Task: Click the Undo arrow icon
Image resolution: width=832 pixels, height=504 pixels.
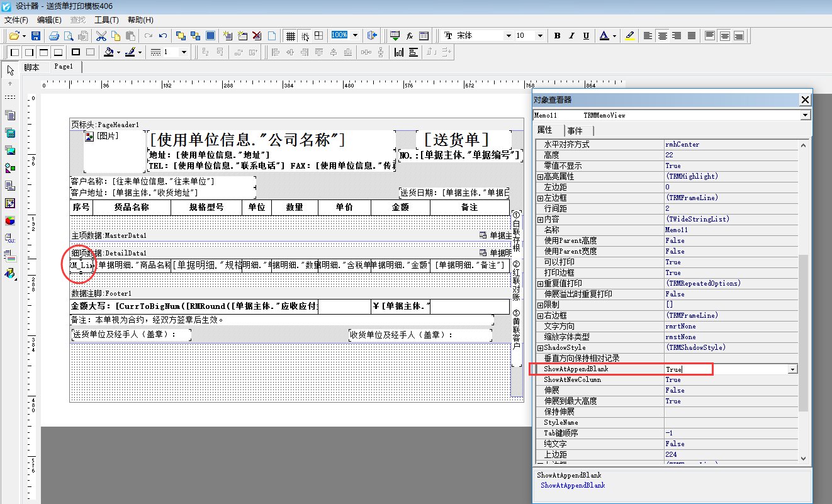Action: 163,36
